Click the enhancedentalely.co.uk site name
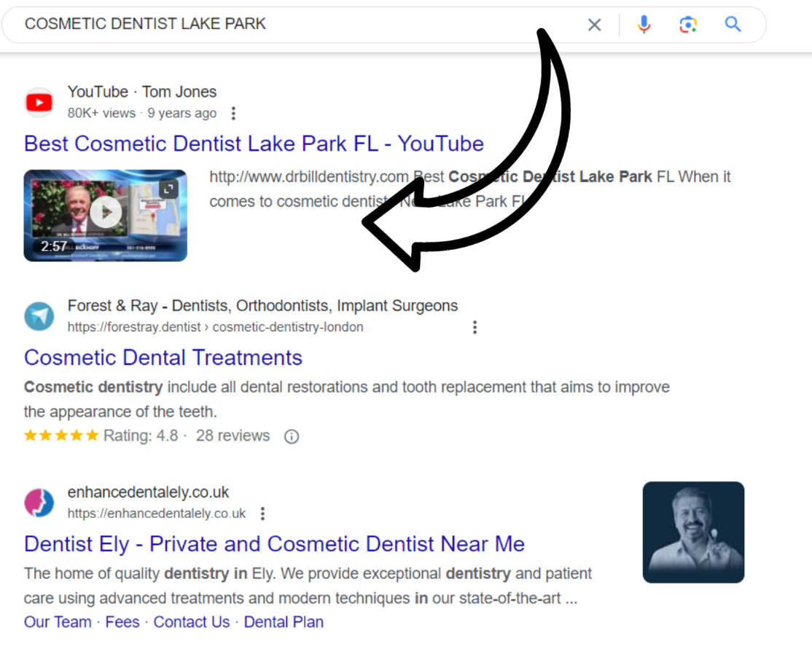The image size is (812, 649). click(148, 492)
